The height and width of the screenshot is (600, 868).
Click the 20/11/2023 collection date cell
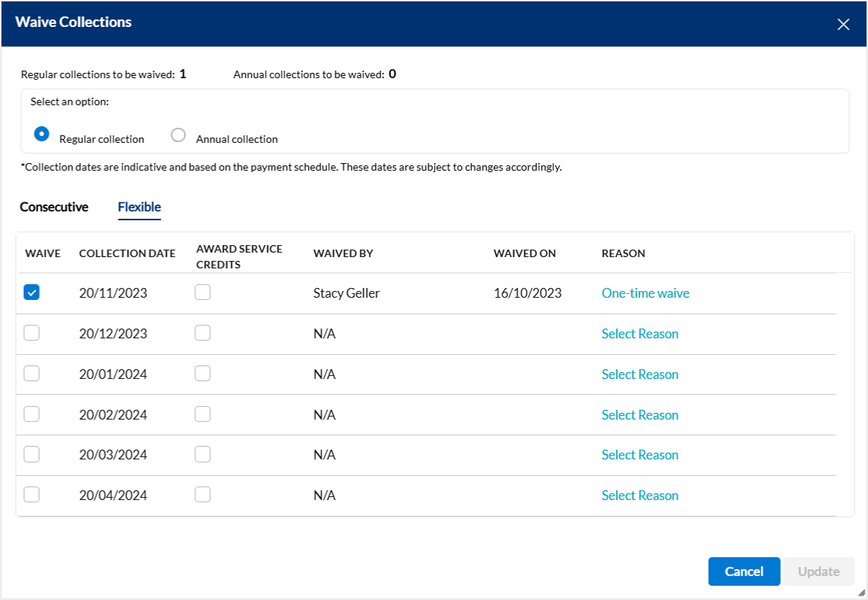tap(113, 293)
